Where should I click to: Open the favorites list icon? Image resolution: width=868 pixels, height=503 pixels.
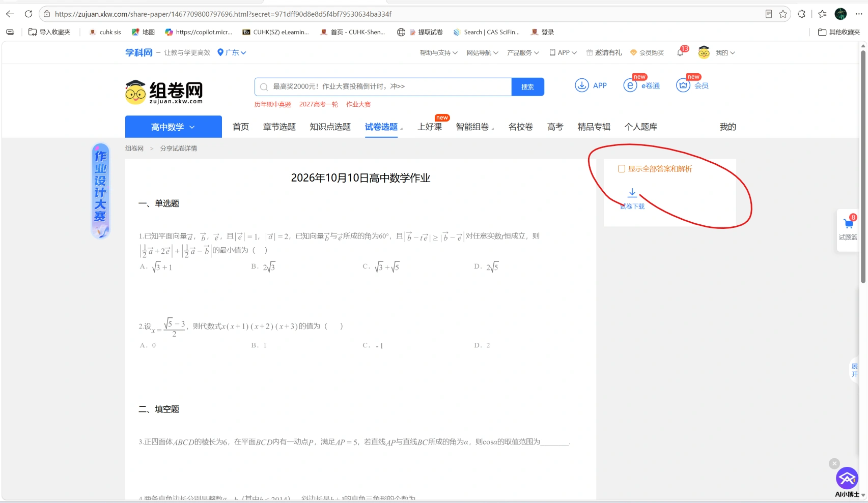[x=822, y=14]
